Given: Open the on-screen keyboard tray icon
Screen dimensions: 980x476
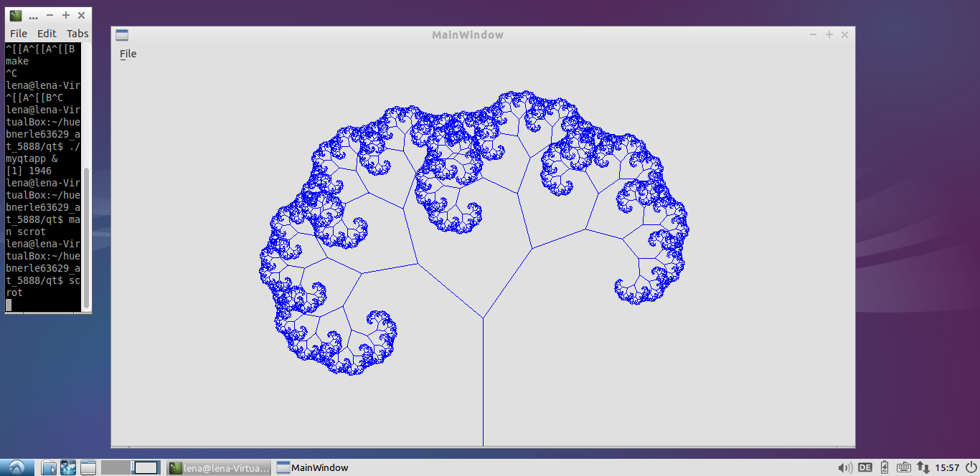Looking at the screenshot, I should click(x=903, y=468).
